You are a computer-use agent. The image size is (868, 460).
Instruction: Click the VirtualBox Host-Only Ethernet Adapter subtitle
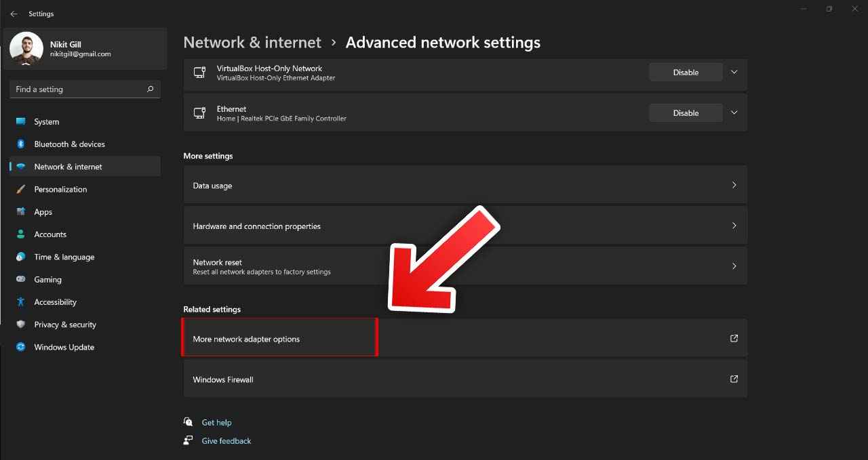276,78
